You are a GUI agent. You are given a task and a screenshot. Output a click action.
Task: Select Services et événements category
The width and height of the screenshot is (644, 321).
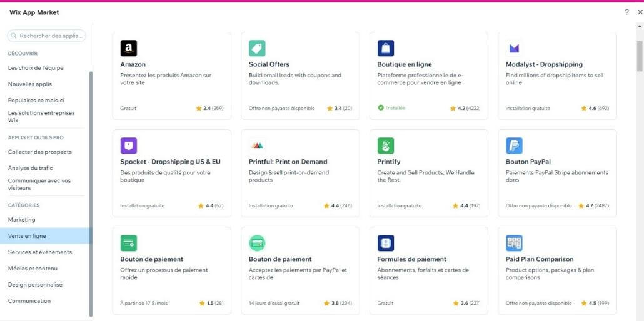(40, 252)
